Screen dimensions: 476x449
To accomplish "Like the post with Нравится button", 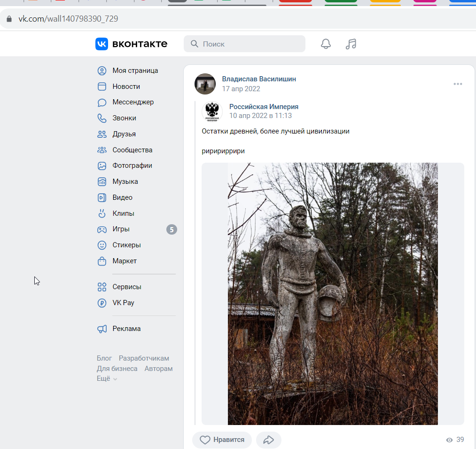I will click(222, 440).
